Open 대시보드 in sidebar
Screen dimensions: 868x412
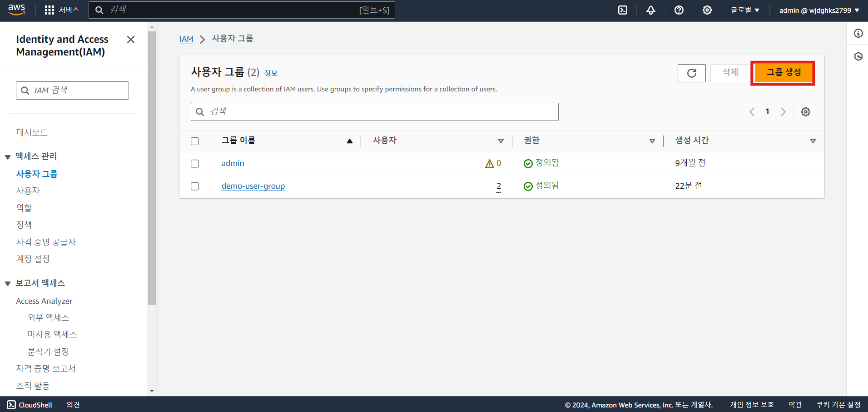(32, 132)
